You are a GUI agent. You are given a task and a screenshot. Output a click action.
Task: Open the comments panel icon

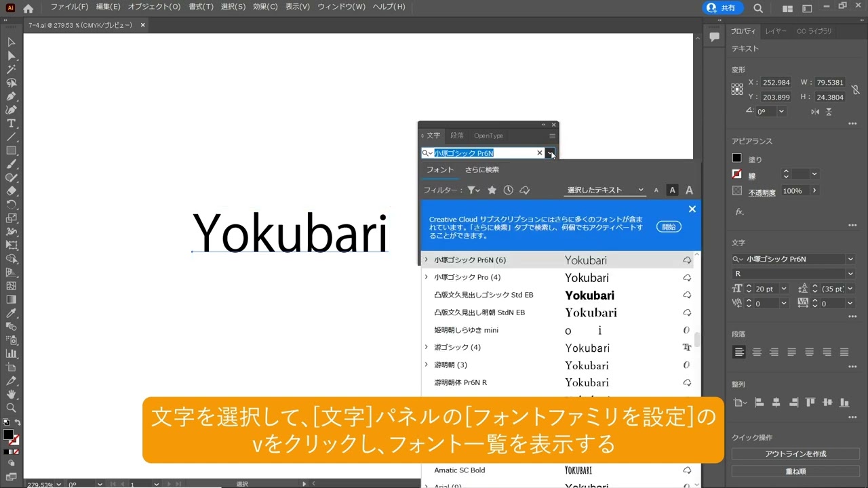(x=714, y=37)
